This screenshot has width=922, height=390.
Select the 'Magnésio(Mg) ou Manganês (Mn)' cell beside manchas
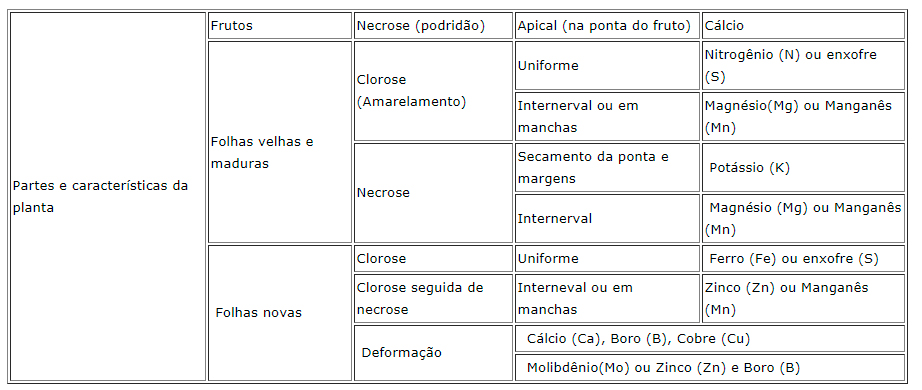(803, 116)
